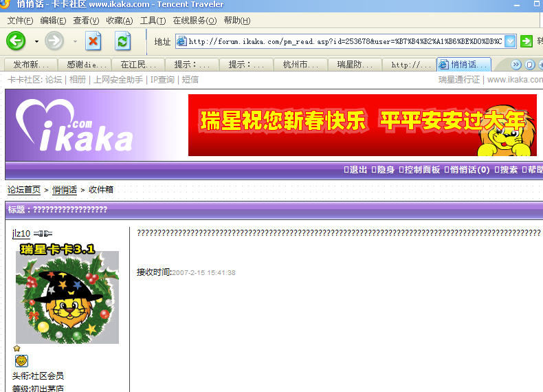The image size is (543, 392).
Task: Open the 相册 link in the top bar
Action: point(78,80)
